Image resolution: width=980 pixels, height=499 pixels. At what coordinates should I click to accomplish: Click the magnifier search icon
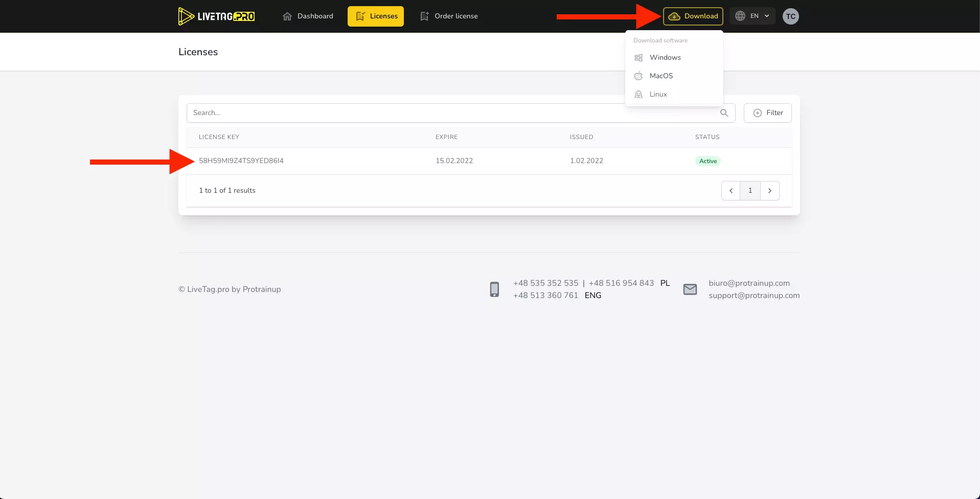(724, 113)
